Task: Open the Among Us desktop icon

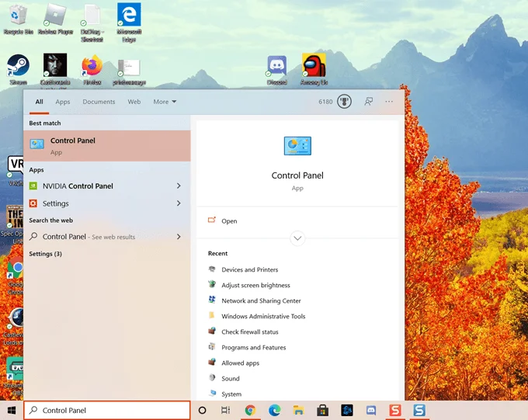Action: (x=314, y=69)
